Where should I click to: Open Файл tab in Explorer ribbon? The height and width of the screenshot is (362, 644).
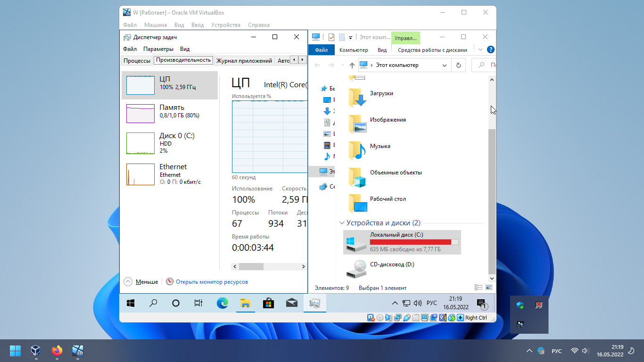point(322,50)
